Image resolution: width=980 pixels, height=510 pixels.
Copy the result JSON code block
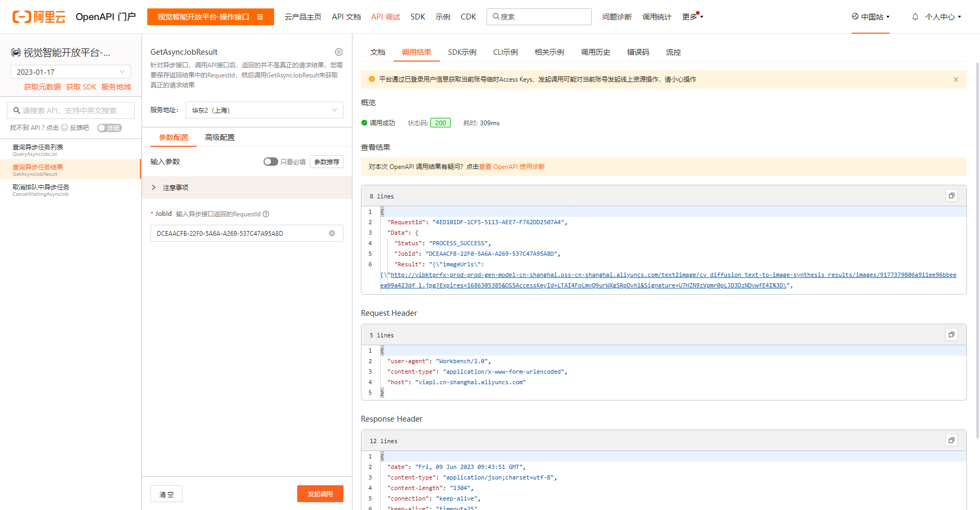tap(951, 196)
